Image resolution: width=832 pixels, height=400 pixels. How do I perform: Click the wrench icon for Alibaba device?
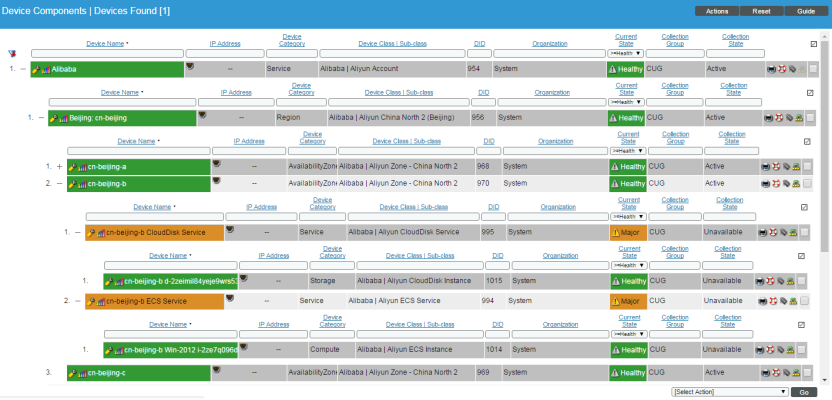(36, 69)
